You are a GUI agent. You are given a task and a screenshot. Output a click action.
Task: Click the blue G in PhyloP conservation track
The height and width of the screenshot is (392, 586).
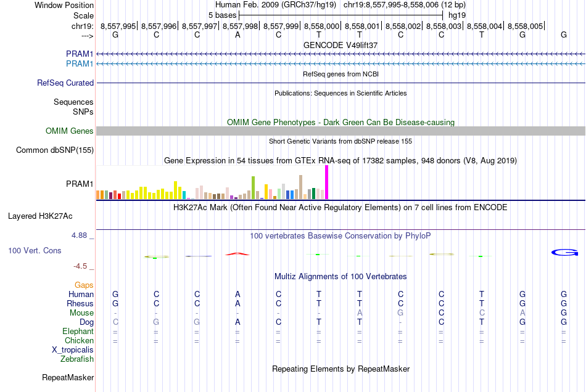pyautogui.click(x=564, y=253)
